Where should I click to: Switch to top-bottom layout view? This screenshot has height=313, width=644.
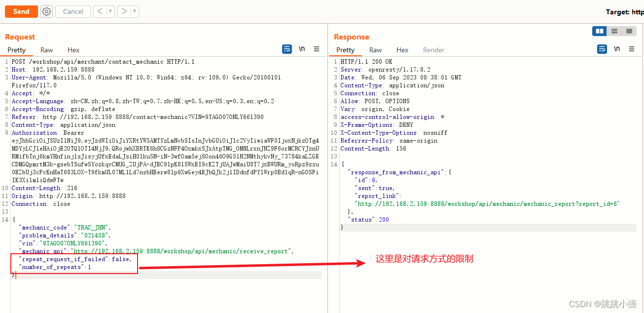pos(614,31)
